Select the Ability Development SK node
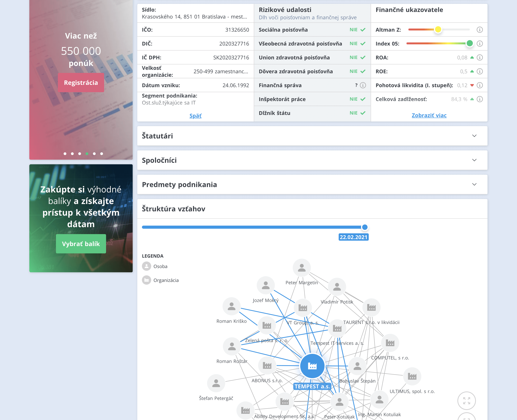The width and height of the screenshot is (517, 420). (x=284, y=402)
